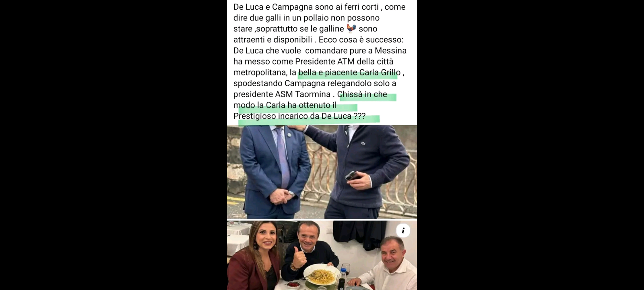Click the rooster emoji in the post
Viewport: 644px width, 290px height.
click(351, 29)
